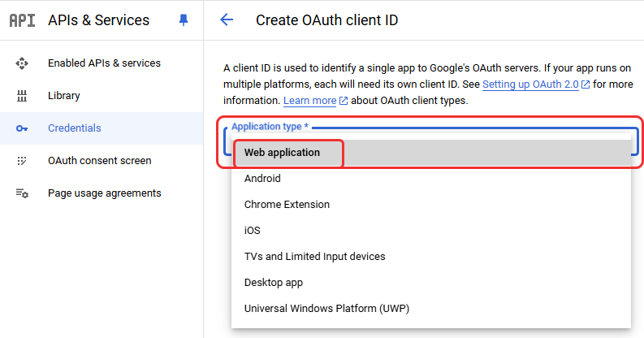Click the Enabled APIs & services icon
644x338 pixels.
click(22, 63)
